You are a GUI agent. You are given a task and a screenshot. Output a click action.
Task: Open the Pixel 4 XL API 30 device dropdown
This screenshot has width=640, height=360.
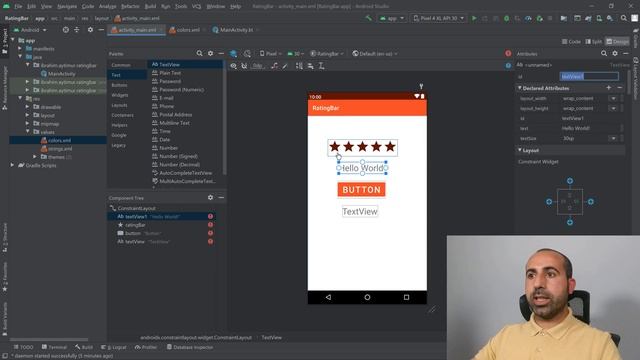(438, 18)
